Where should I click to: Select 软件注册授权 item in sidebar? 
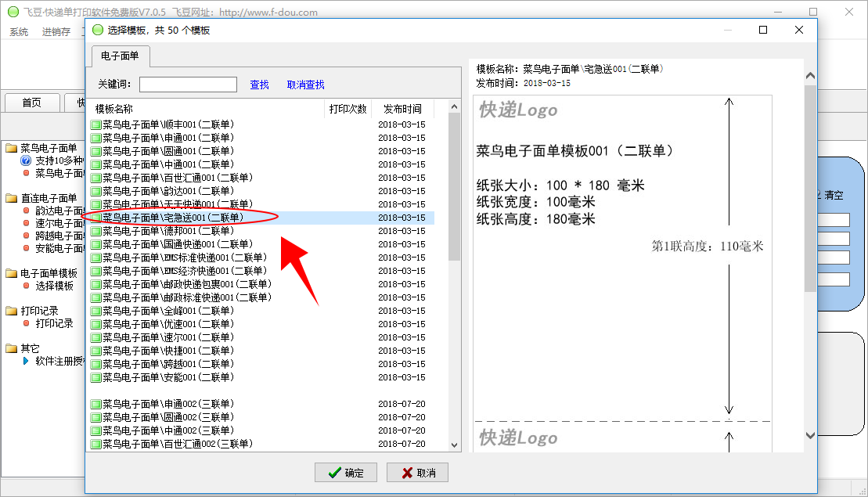pyautogui.click(x=59, y=362)
